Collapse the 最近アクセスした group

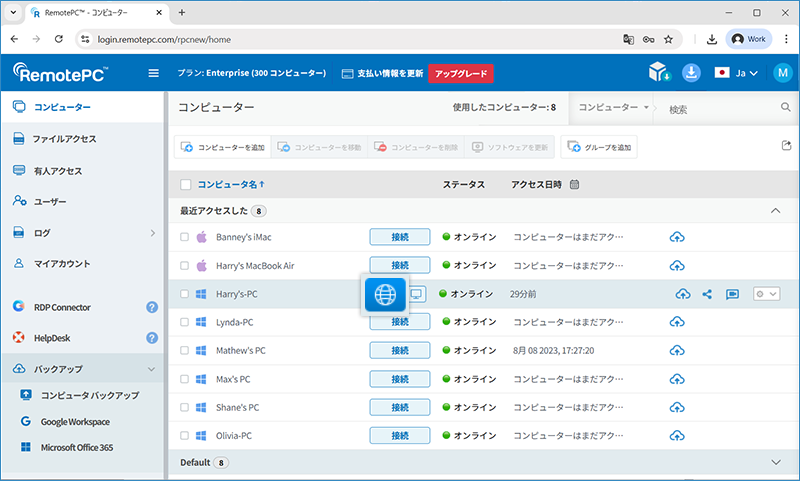pos(776,211)
